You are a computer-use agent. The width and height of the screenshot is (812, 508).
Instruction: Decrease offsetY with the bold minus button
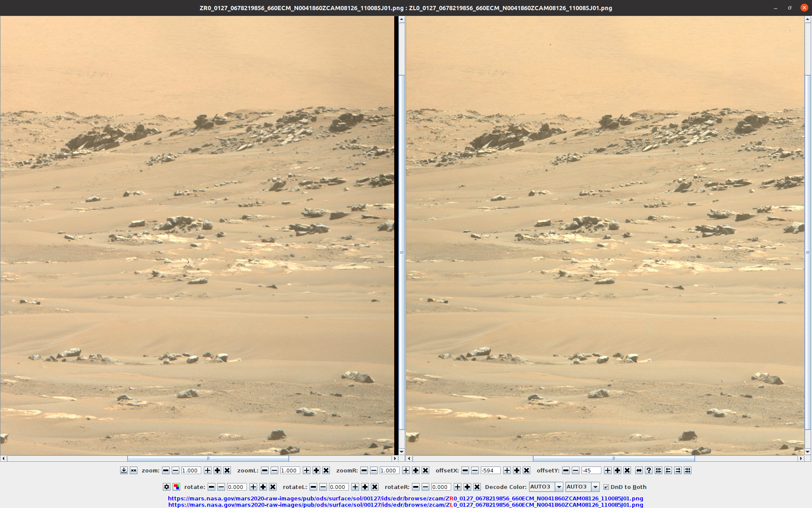click(x=566, y=470)
